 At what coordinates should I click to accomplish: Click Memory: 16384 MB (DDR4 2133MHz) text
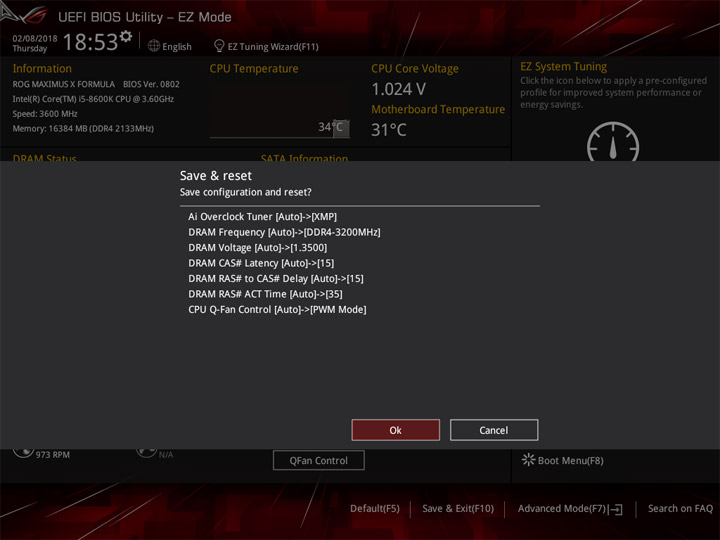point(83,129)
